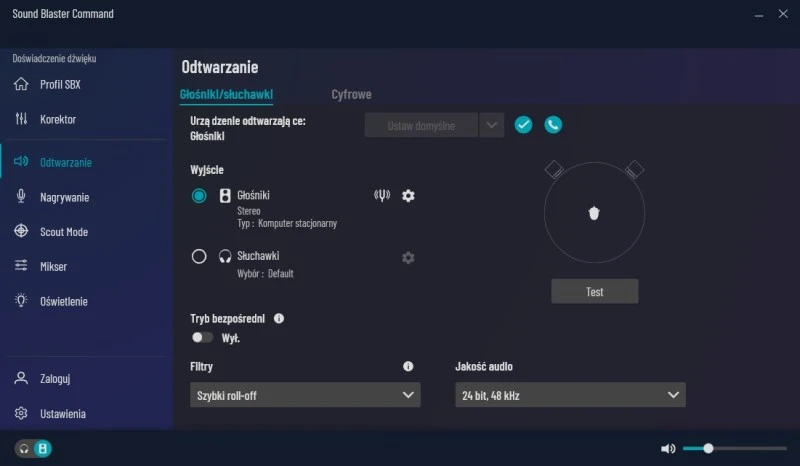Toggle Tryb bezpośredni switch
The image size is (800, 466).
202,338
